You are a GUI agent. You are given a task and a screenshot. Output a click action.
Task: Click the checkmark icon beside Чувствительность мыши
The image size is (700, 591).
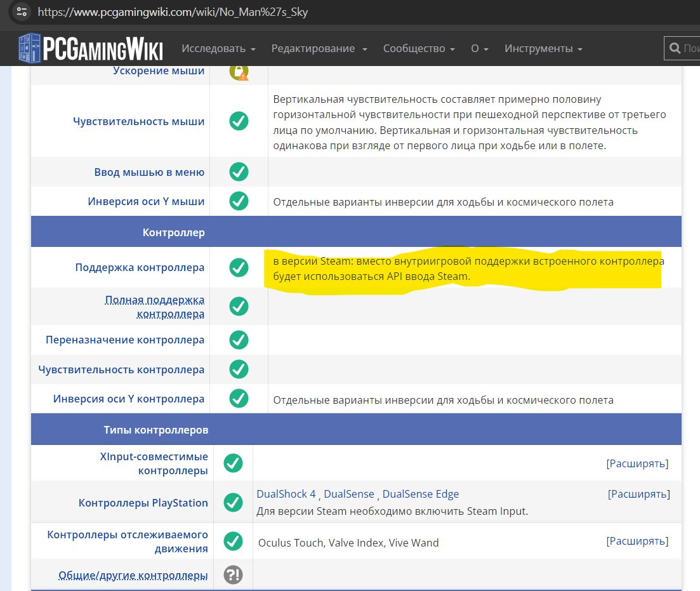(239, 121)
